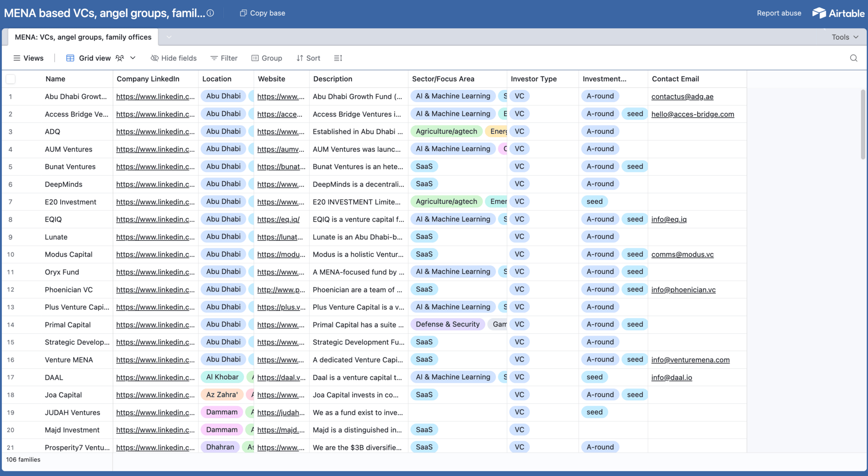Click the Website column header
The height and width of the screenshot is (476, 868).
pos(282,79)
